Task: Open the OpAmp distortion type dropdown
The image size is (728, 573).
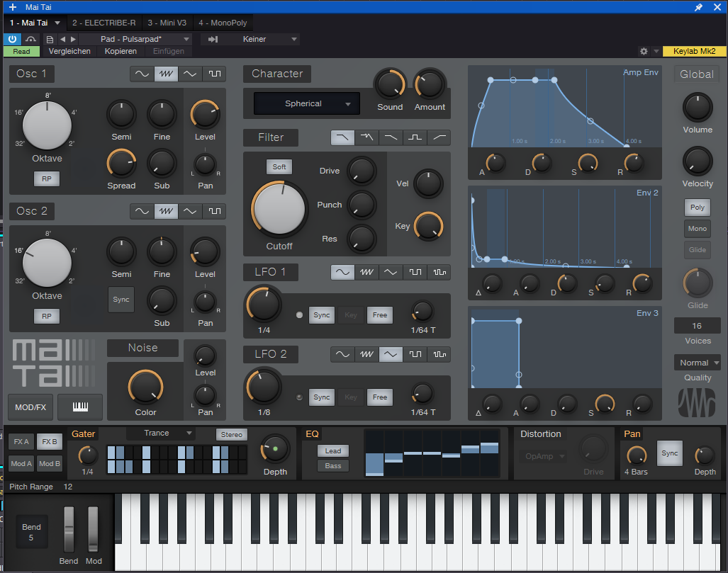Action: [544, 456]
